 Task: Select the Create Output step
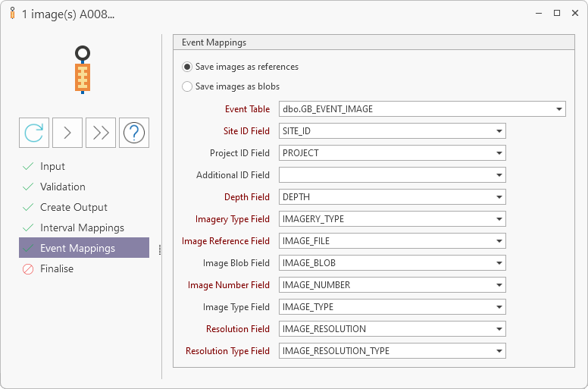[x=73, y=208]
